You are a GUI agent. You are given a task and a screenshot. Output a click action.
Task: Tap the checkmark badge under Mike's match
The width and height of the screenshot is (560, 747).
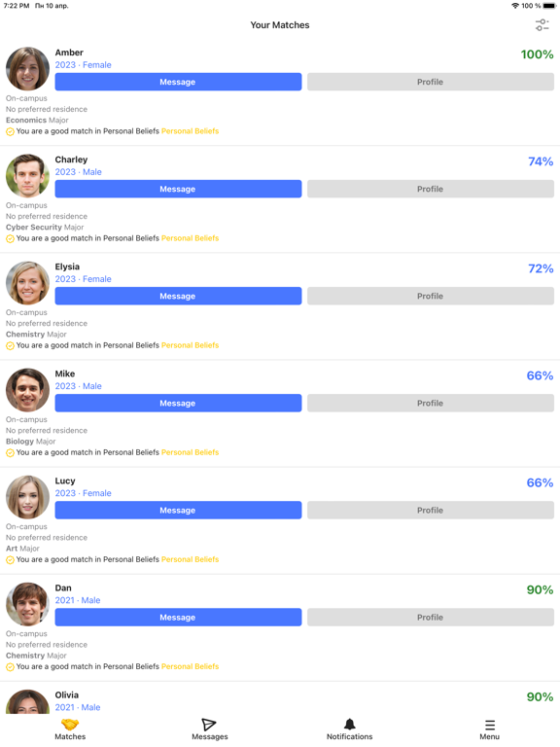(x=10, y=453)
